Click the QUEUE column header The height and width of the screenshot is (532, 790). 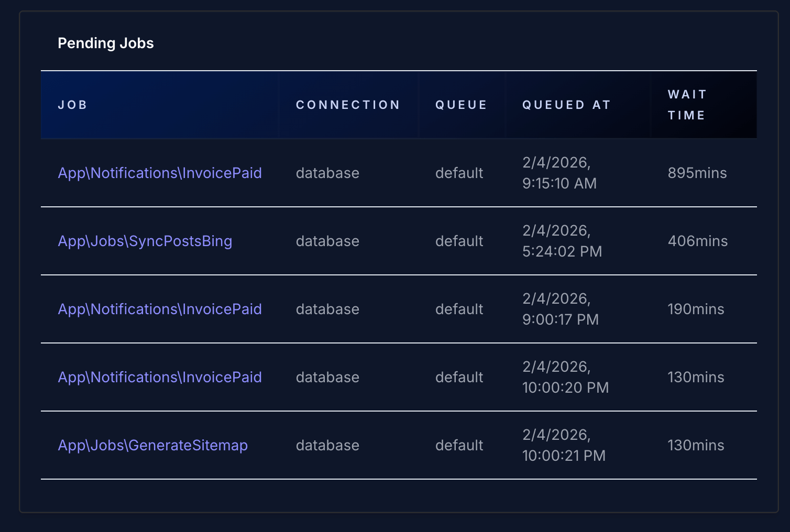pos(461,105)
